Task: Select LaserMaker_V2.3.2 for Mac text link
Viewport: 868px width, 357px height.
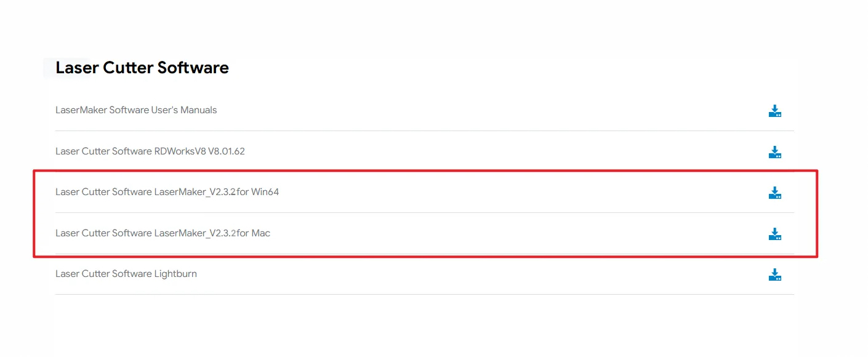Action: 163,233
